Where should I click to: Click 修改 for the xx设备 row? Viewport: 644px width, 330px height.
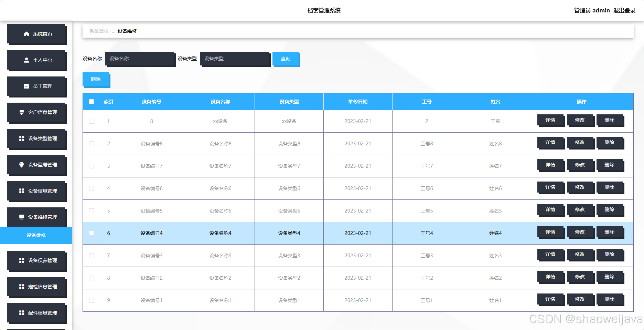pyautogui.click(x=580, y=120)
